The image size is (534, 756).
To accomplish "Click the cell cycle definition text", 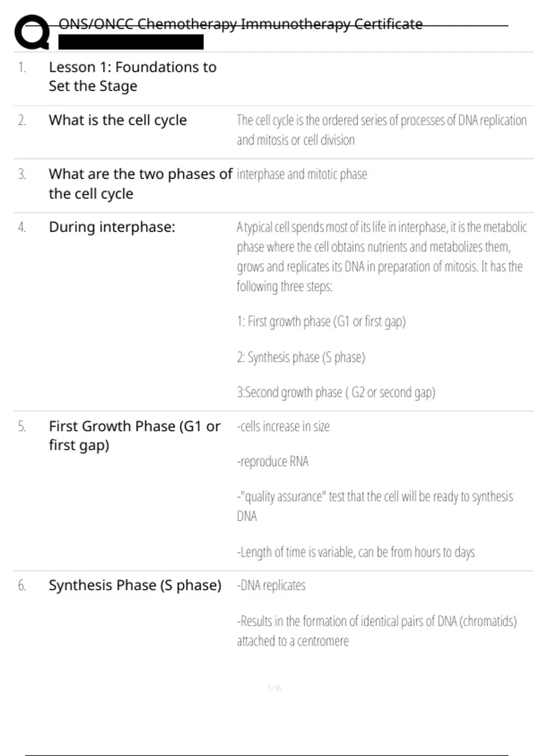I will (x=381, y=130).
